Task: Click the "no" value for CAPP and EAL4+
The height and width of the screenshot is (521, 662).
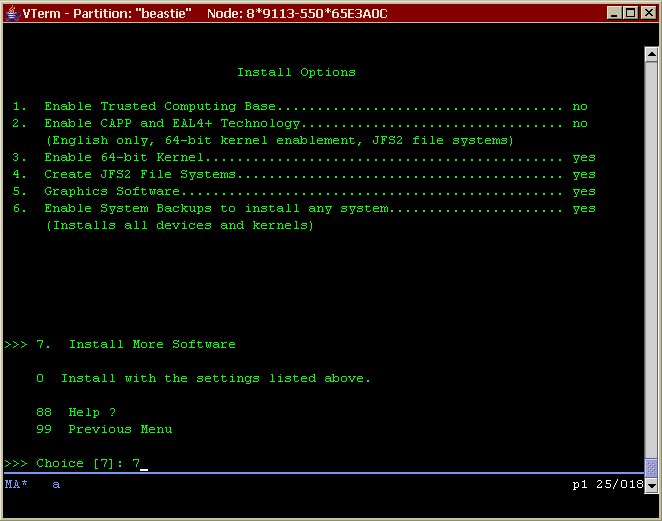Action: coord(580,123)
